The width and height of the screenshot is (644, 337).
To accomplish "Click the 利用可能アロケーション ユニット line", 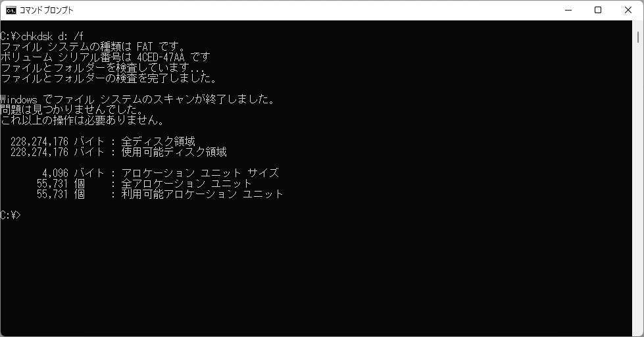I will coord(161,194).
